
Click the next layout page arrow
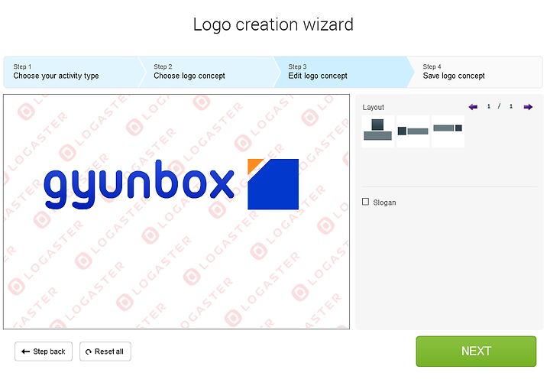pyautogui.click(x=528, y=107)
